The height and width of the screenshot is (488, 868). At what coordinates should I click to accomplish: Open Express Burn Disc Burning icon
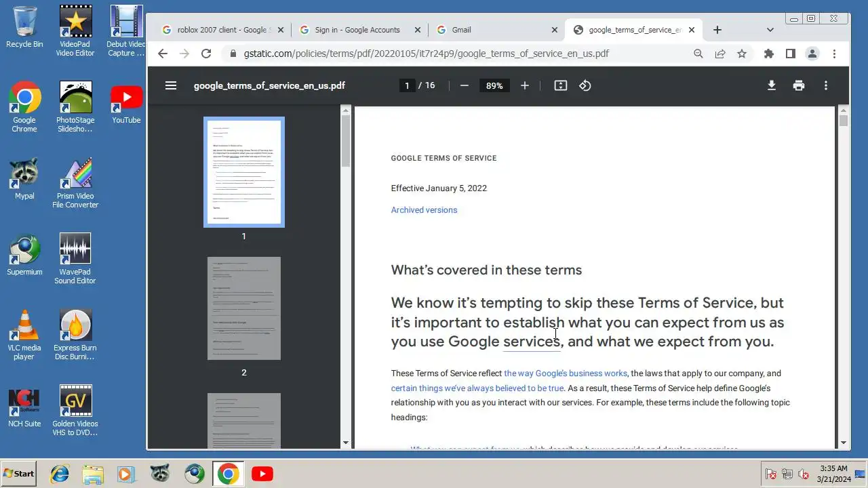pos(75,335)
